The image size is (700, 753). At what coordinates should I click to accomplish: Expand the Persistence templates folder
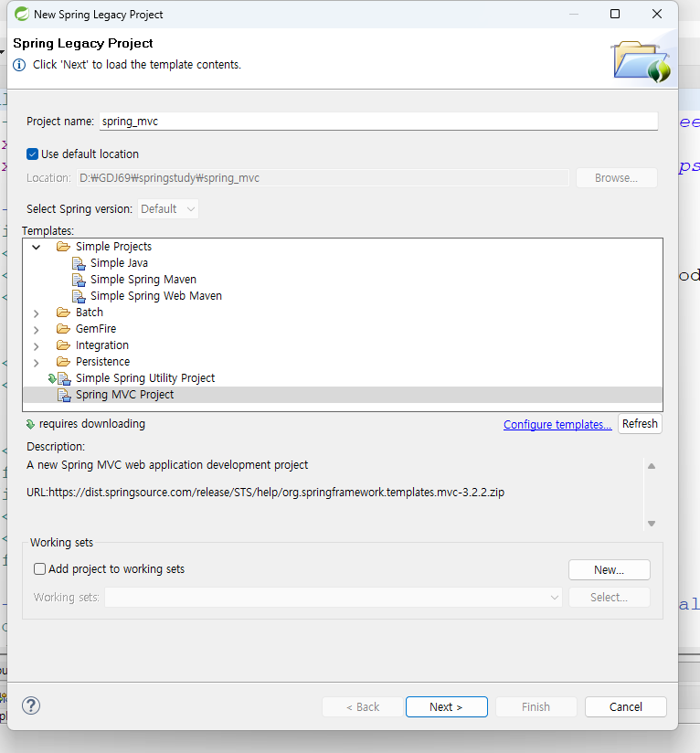(36, 363)
